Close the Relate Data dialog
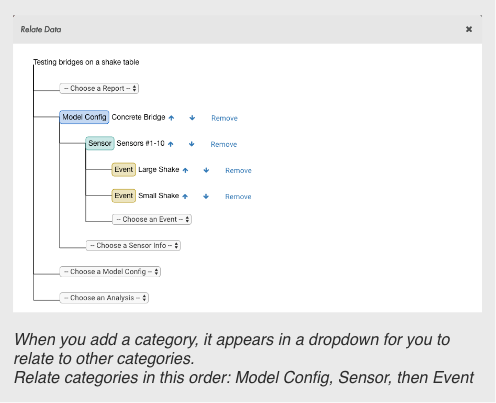The height and width of the screenshot is (403, 496). pyautogui.click(x=469, y=29)
